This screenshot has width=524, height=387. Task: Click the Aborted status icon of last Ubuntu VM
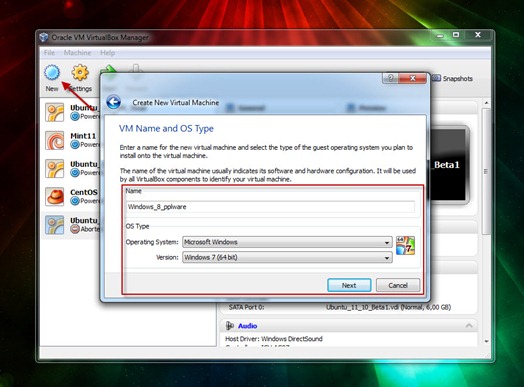click(x=75, y=229)
